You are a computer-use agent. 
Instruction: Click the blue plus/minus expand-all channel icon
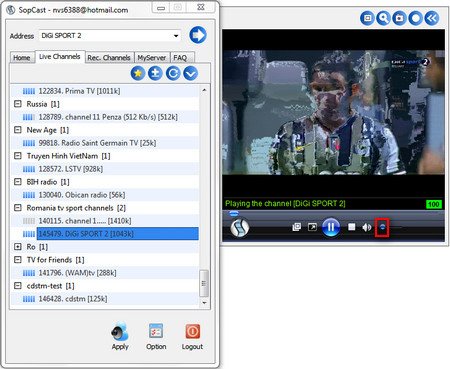155,73
